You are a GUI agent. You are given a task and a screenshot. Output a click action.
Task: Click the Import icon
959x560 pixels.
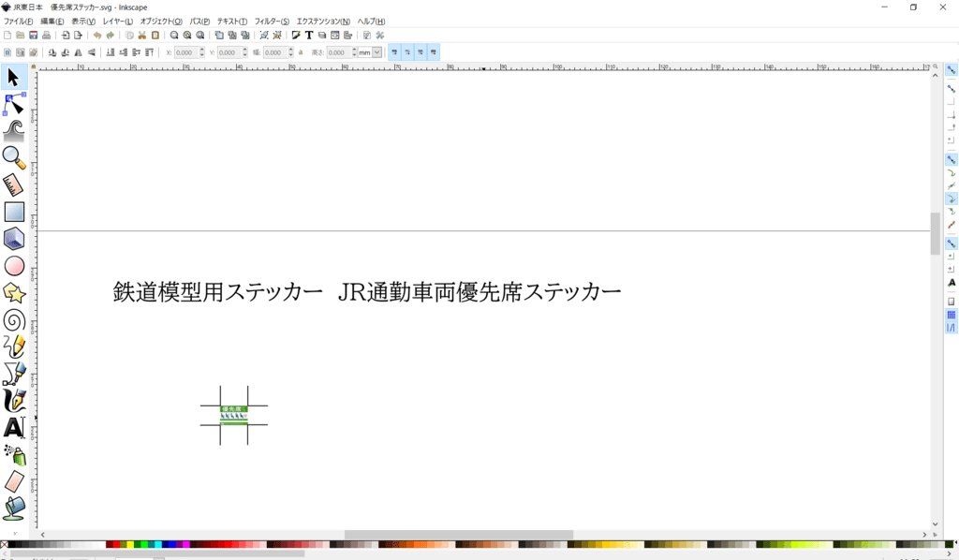point(65,36)
